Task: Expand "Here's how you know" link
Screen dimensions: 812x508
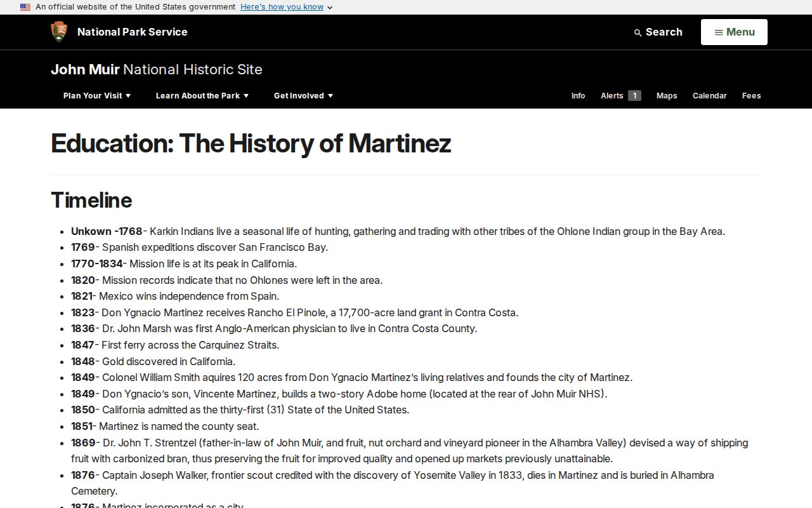Action: pos(286,7)
